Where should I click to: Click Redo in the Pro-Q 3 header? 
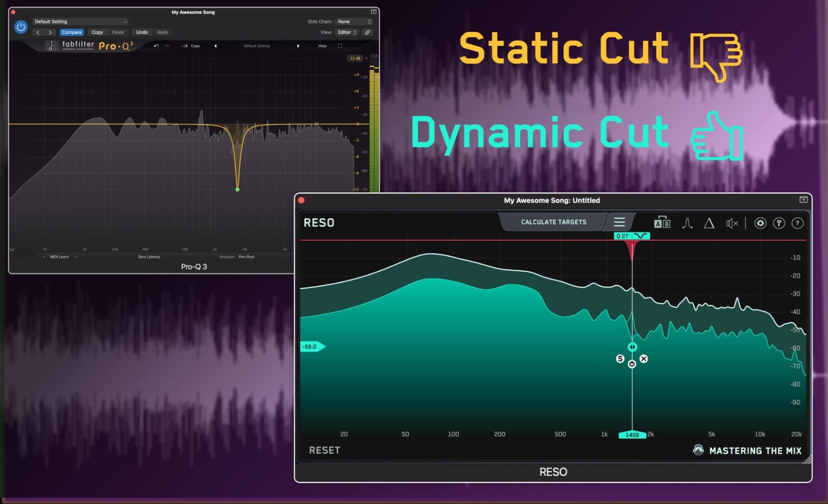(162, 32)
